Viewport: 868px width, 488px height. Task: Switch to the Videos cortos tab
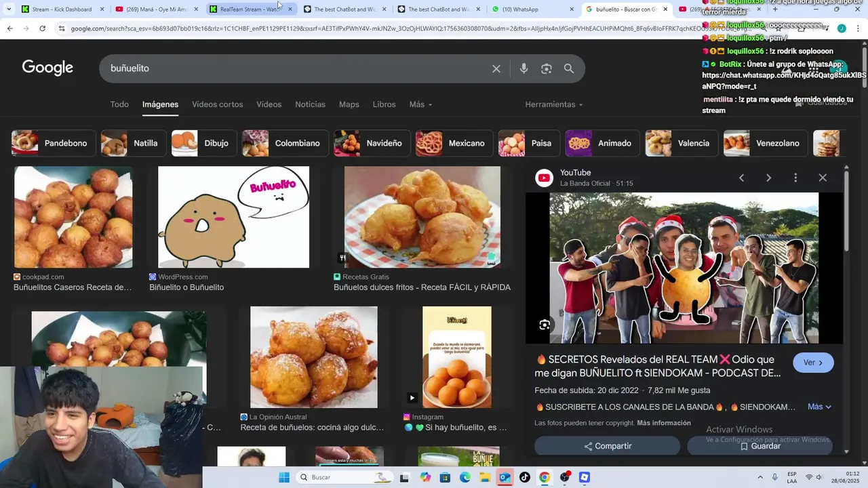217,104
